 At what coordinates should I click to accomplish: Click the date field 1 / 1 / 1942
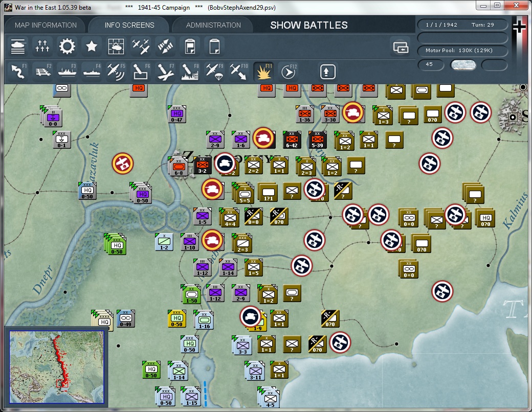pyautogui.click(x=441, y=25)
